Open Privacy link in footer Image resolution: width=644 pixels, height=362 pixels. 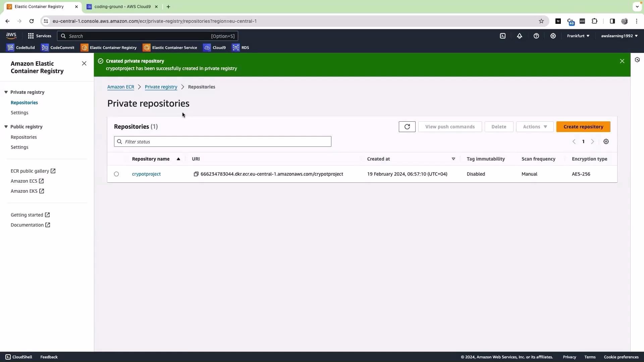tap(569, 357)
